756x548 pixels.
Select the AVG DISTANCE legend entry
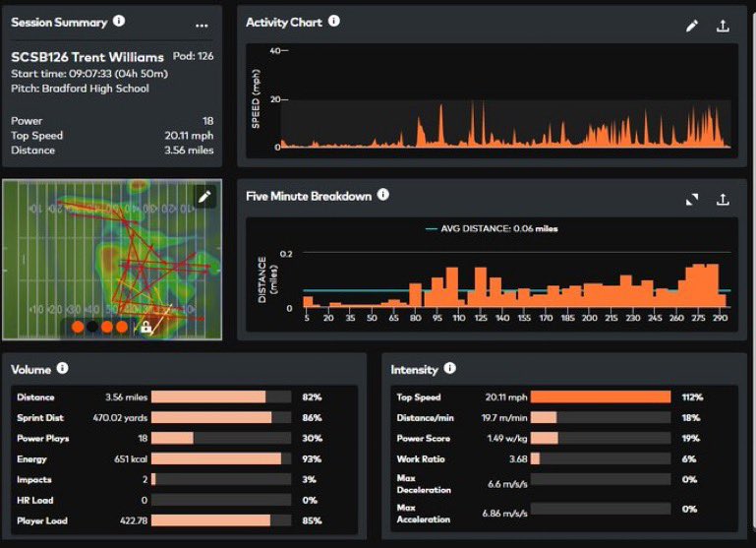click(492, 228)
